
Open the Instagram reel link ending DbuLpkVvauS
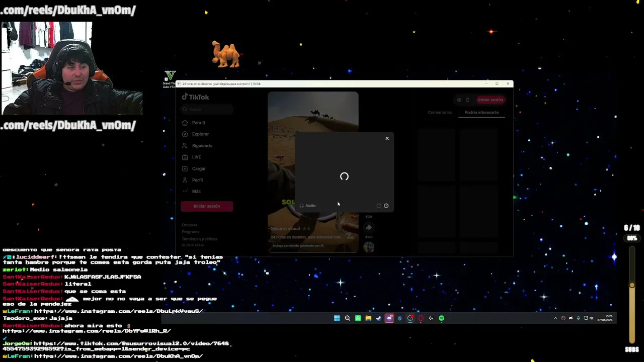click(119, 311)
